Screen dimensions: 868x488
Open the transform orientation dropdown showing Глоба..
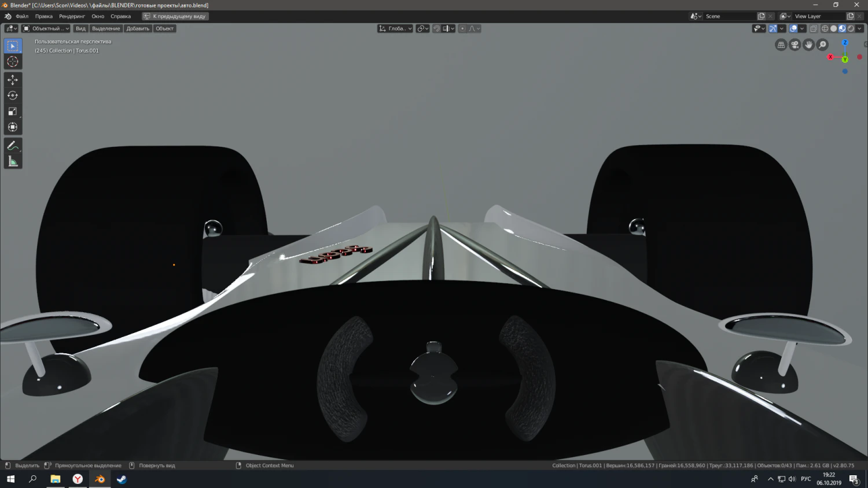point(395,28)
